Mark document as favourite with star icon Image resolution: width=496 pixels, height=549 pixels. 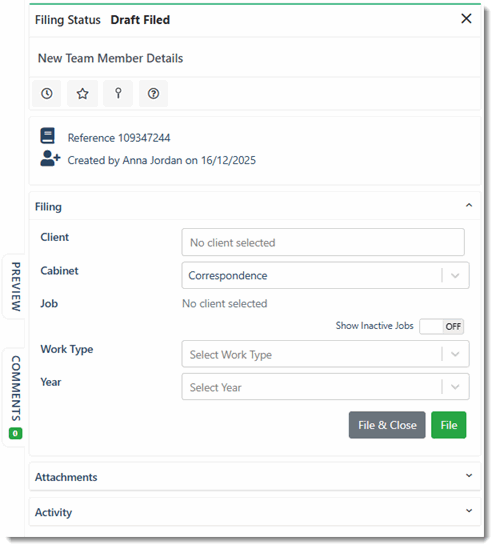pos(83,93)
